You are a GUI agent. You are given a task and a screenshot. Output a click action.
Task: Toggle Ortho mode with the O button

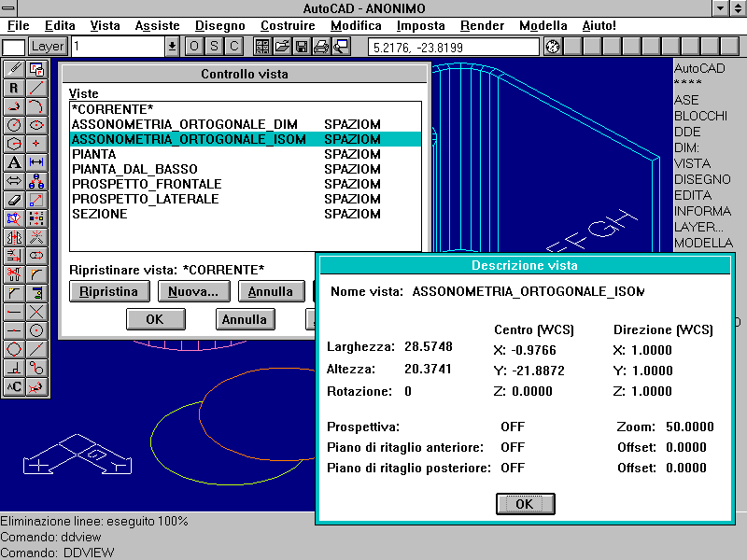tap(194, 47)
